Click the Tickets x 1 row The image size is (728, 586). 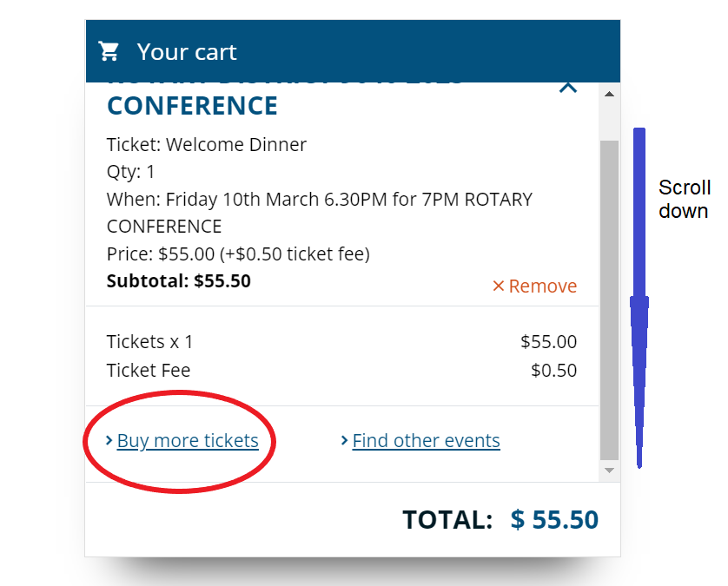(341, 342)
